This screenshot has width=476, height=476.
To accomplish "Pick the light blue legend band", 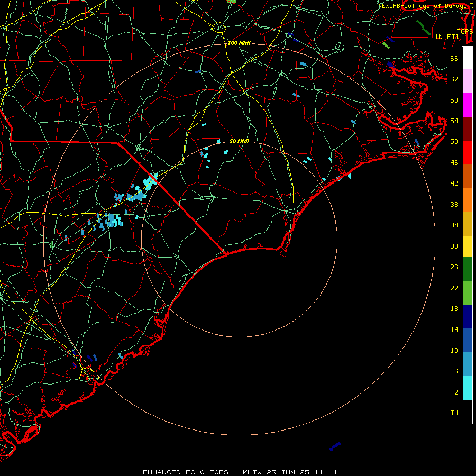I will coord(467,364).
